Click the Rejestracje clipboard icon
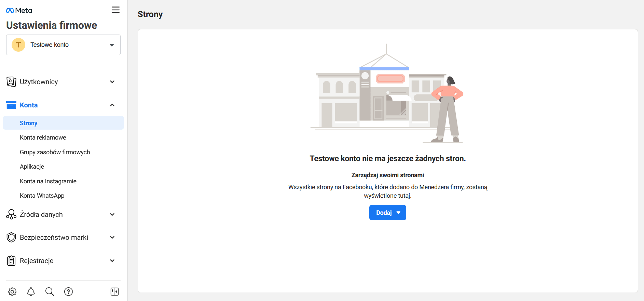This screenshot has height=301, width=644. coord(11,261)
